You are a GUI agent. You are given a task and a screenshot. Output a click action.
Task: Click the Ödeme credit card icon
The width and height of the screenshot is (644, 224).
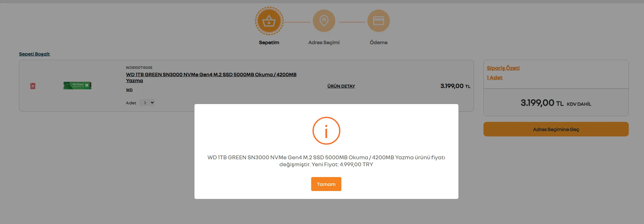(x=378, y=21)
